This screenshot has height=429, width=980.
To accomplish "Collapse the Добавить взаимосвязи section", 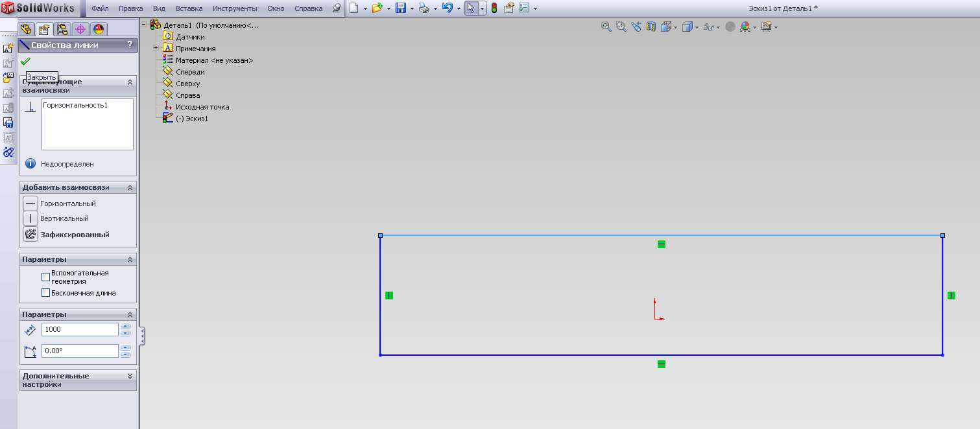I will [x=130, y=187].
